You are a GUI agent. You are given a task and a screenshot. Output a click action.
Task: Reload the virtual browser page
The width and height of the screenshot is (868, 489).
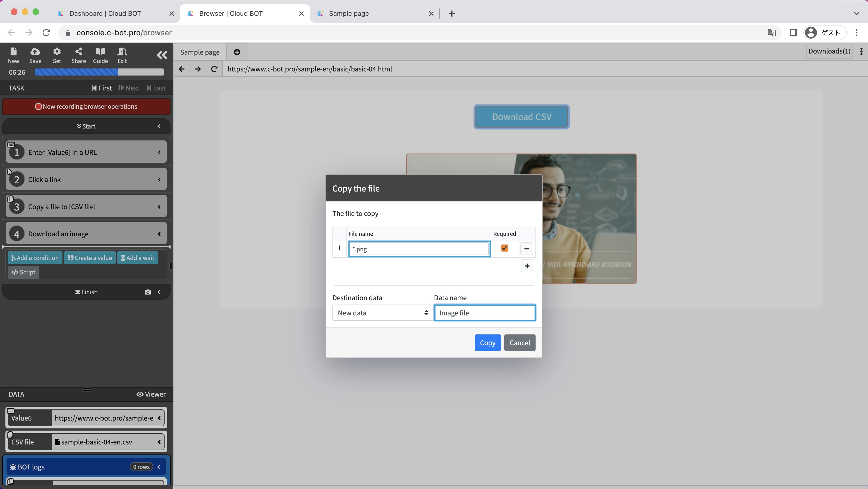[214, 69]
